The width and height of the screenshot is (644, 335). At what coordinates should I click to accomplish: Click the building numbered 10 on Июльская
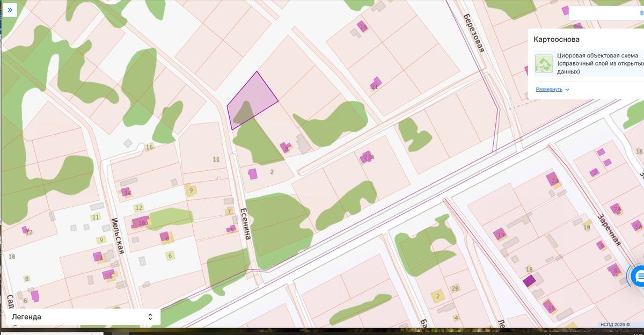140,222
